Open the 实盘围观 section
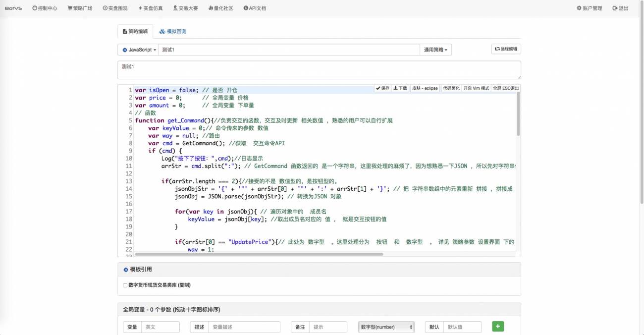 point(114,7)
